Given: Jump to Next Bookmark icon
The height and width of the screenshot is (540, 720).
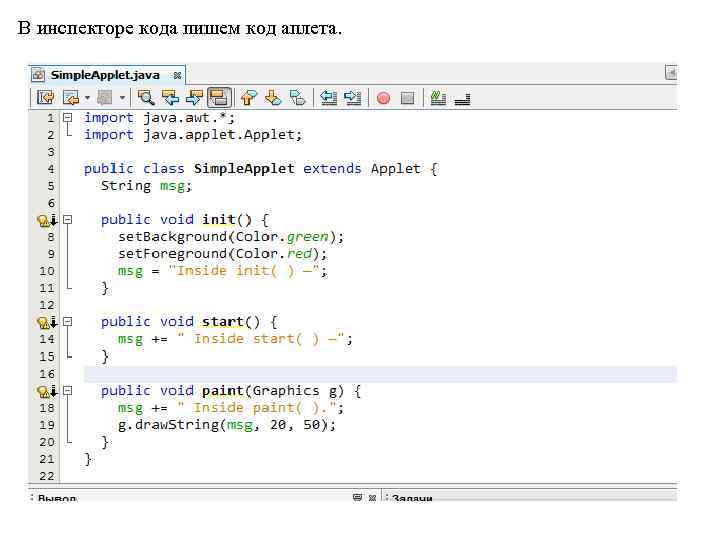Looking at the screenshot, I should pyautogui.click(x=273, y=97).
